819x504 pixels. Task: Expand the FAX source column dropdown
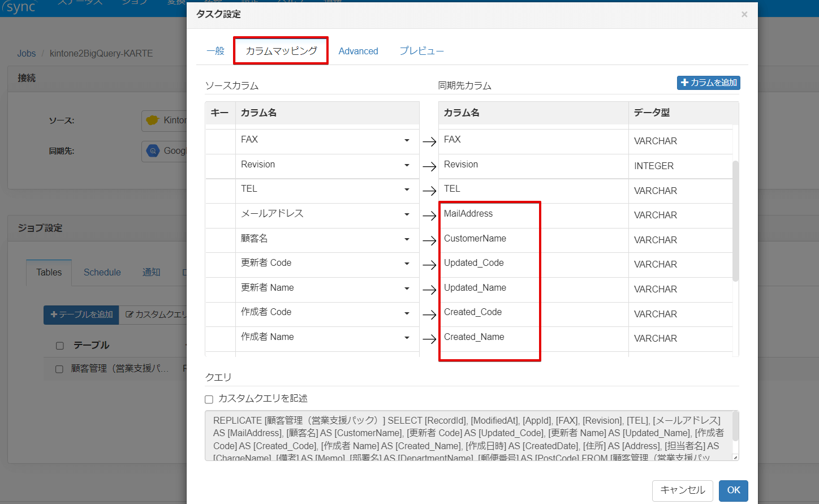(x=407, y=140)
